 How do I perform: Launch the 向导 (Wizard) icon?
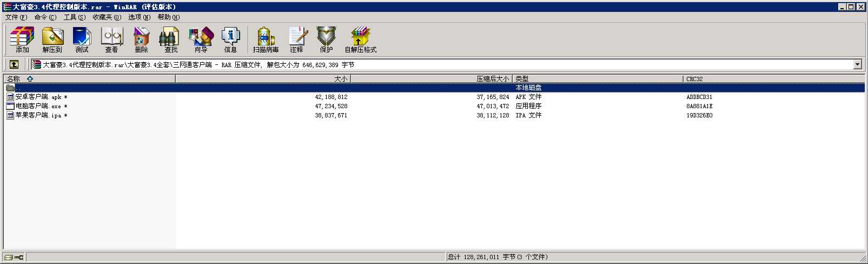tap(201, 40)
